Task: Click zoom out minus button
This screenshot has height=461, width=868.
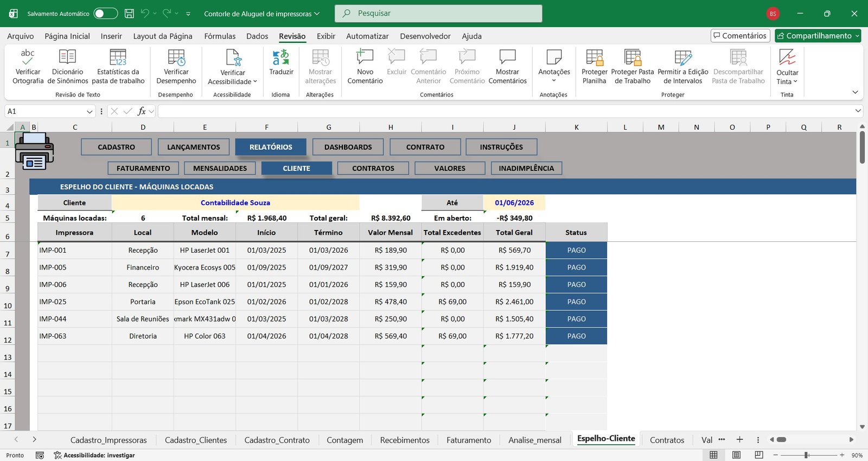Action: pos(775,455)
